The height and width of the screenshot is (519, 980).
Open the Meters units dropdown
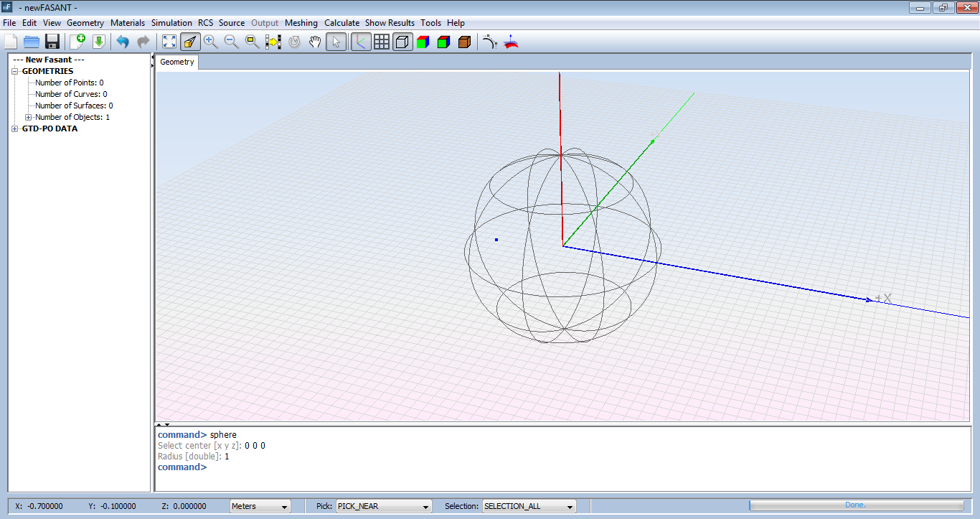tap(283, 506)
